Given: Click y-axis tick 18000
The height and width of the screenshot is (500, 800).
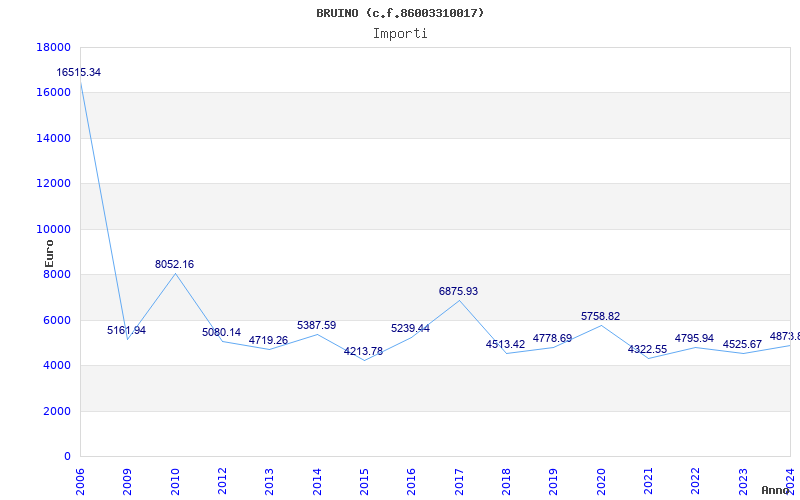Looking at the screenshot, I should pos(53,47).
